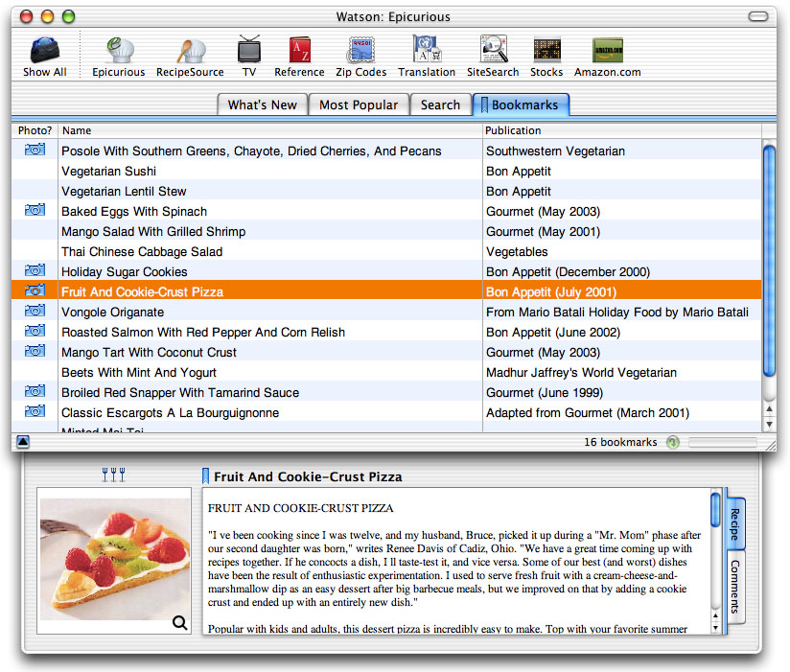Open the SiteSearch tool
The height and width of the screenshot is (672, 790).
493,57
